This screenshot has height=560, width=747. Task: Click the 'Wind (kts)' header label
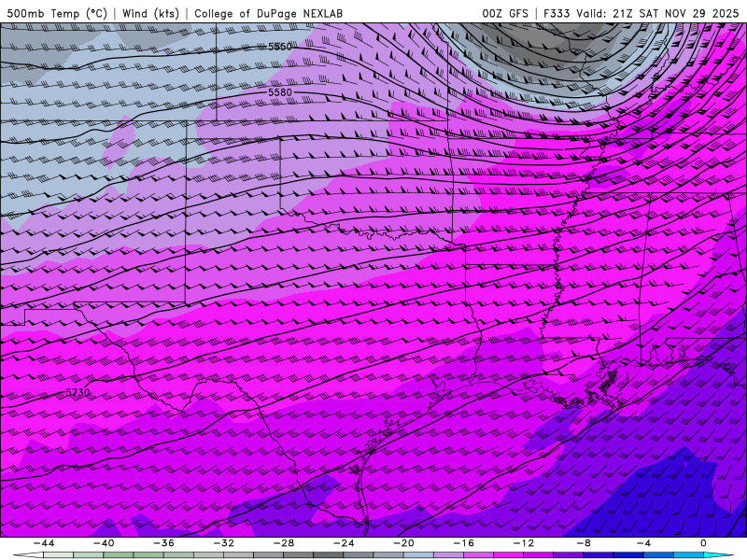click(151, 13)
